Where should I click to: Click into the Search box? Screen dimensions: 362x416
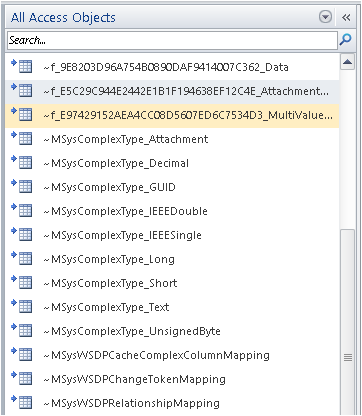pos(172,40)
